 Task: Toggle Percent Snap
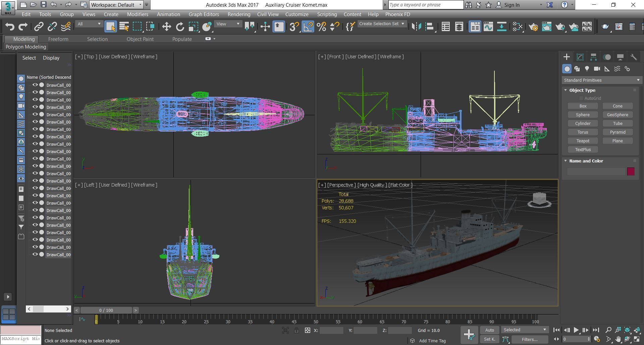(321, 27)
